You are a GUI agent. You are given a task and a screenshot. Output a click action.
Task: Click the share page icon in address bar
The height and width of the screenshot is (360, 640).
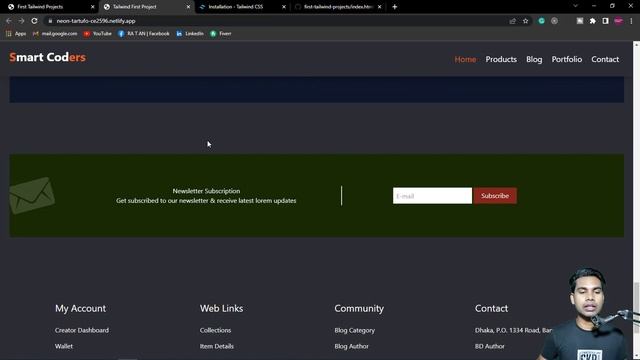(x=513, y=21)
